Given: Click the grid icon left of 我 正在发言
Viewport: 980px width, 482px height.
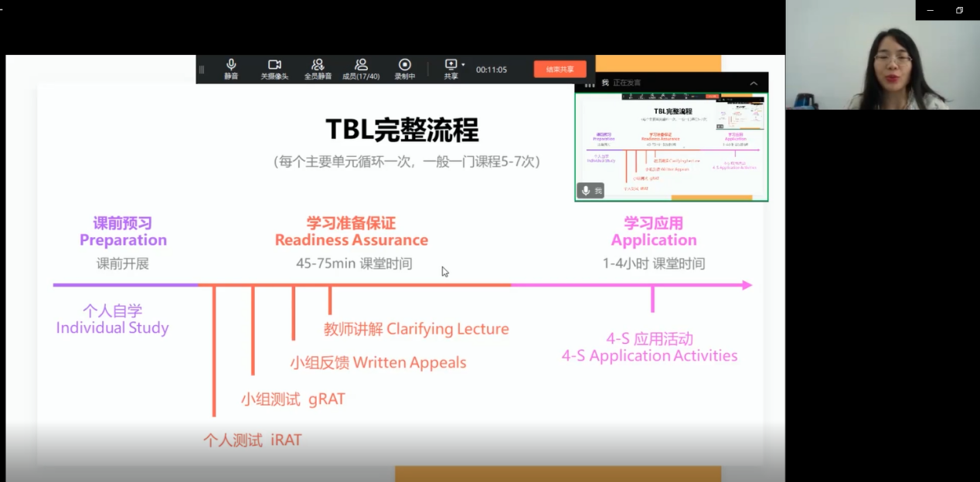Looking at the screenshot, I should tap(590, 83).
